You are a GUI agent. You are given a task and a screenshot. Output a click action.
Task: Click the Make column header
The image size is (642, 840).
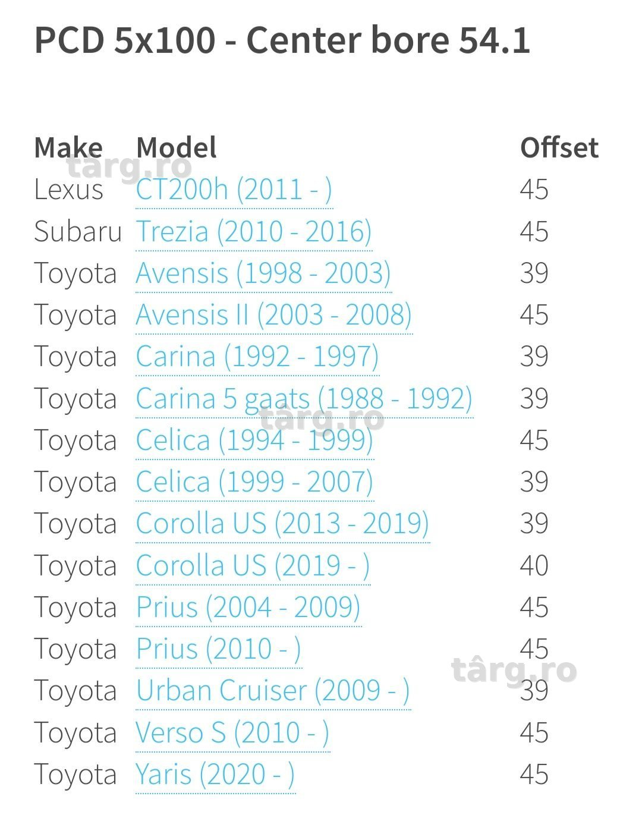(x=68, y=147)
